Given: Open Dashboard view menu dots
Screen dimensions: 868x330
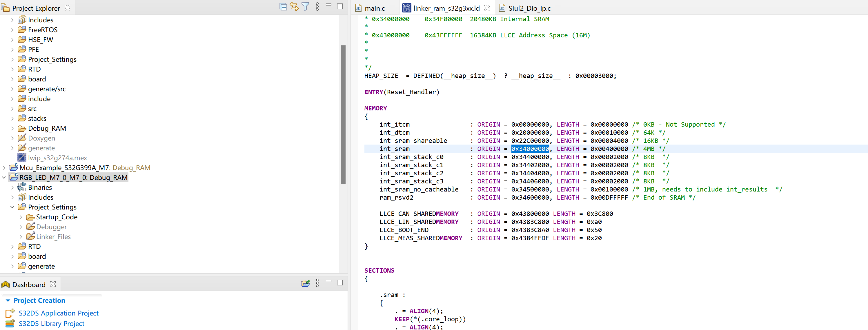Looking at the screenshot, I should coord(317,283).
